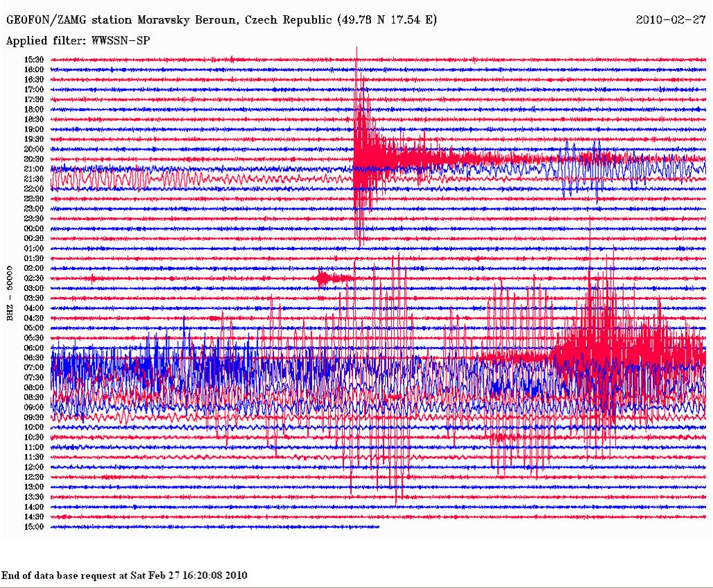Image resolution: width=713 pixels, height=588 pixels.
Task: Select the 00:00 time label
Action: pos(35,229)
